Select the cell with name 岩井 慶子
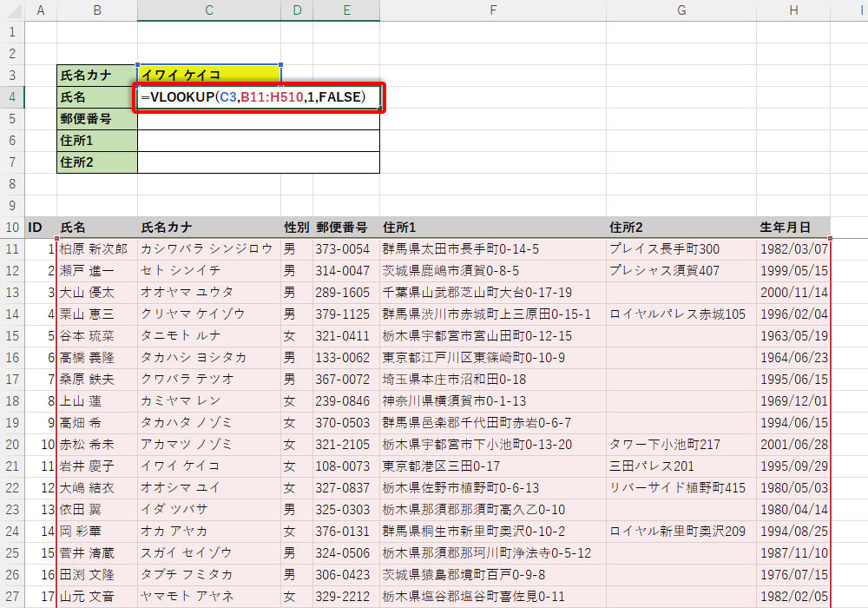 coord(96,466)
